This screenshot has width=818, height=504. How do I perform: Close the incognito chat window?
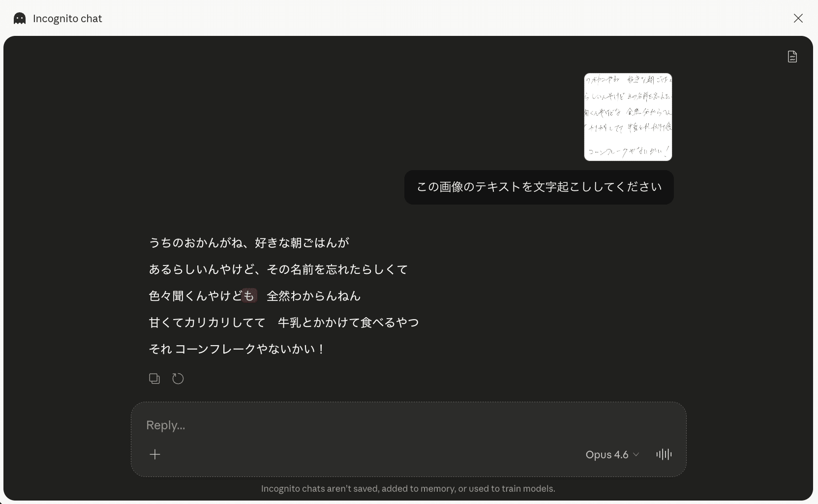tap(798, 18)
